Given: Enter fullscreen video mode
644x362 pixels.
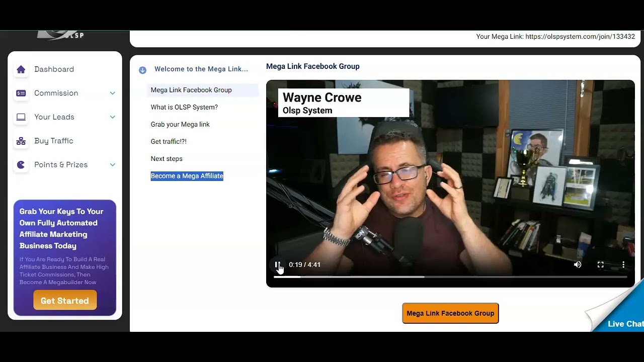Looking at the screenshot, I should click(600, 264).
